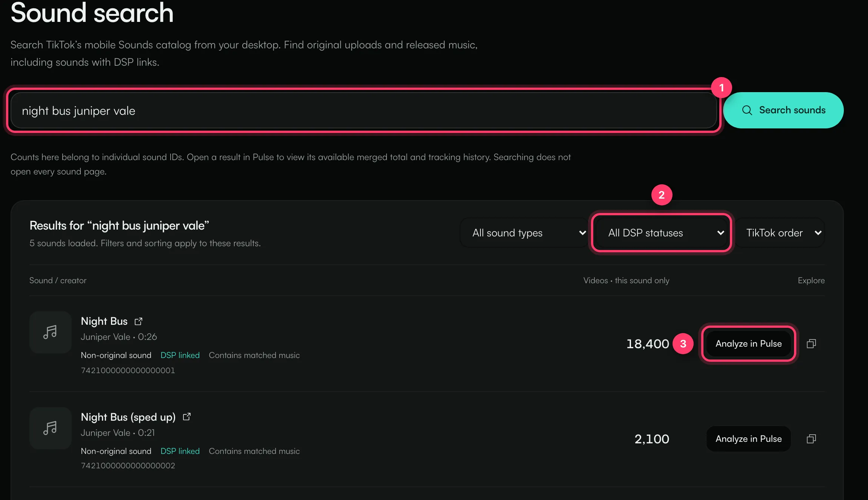Click the Search sounds button
The height and width of the screenshot is (500, 868).
pyautogui.click(x=783, y=110)
